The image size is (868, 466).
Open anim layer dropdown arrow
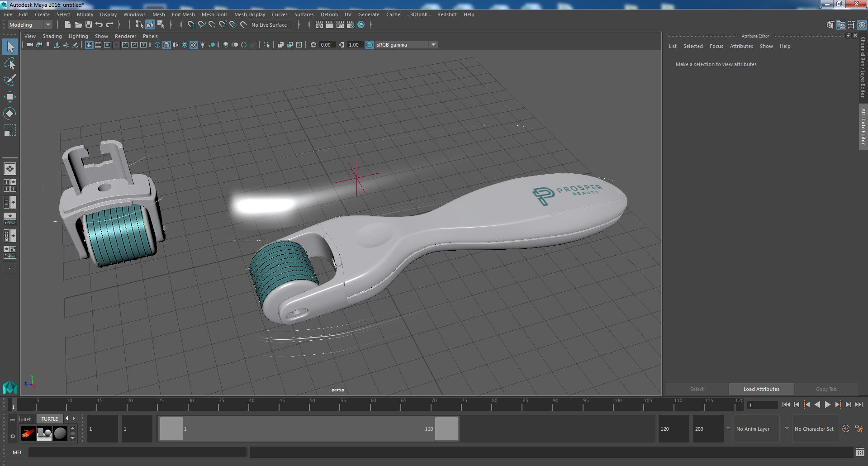728,428
